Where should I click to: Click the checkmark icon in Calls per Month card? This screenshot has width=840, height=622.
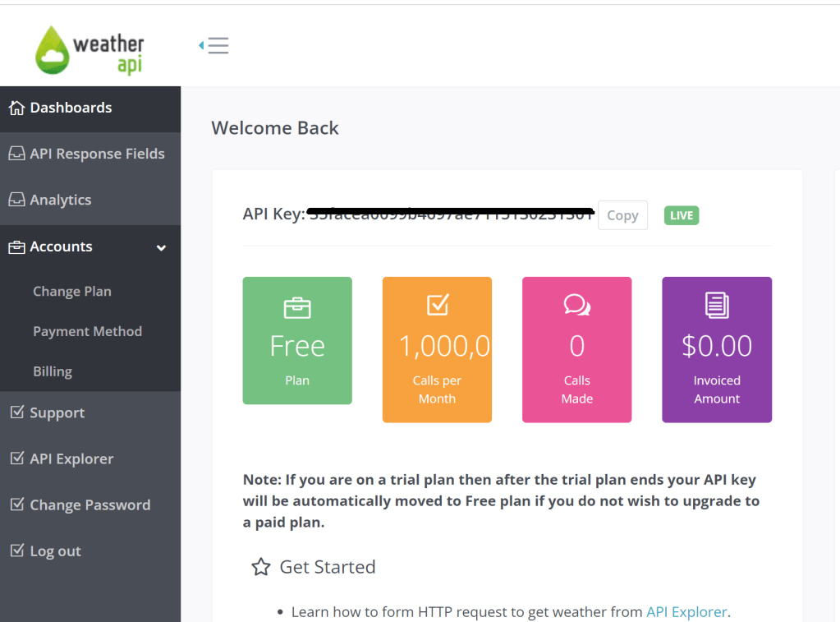coord(438,305)
